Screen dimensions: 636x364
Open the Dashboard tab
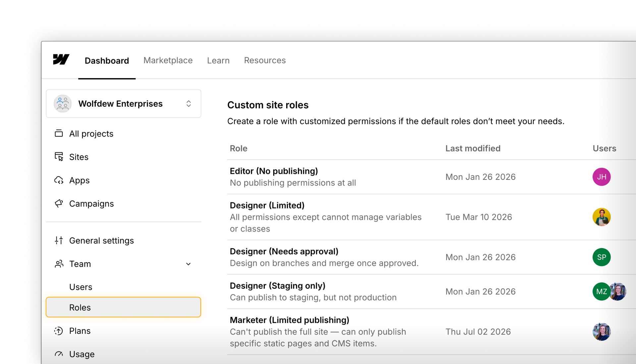point(107,61)
